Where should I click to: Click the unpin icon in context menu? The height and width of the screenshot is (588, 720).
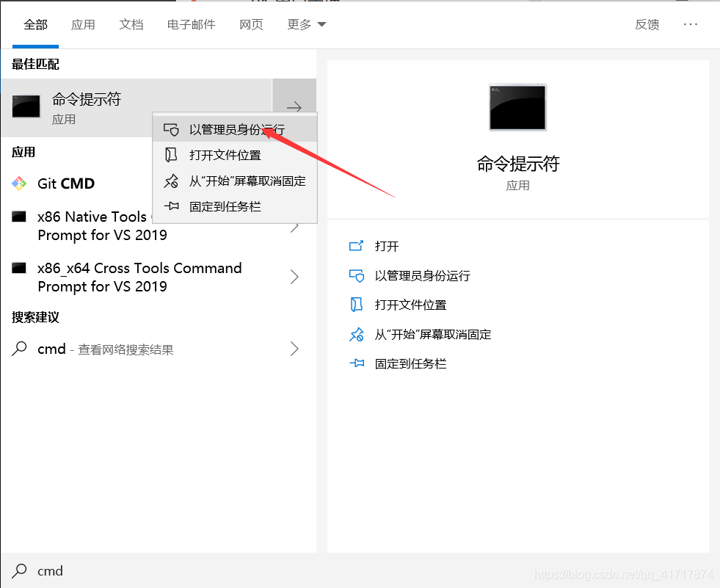click(171, 181)
